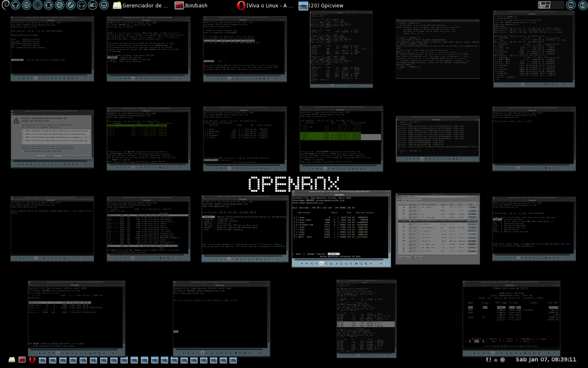The width and height of the screenshot is (588, 368).
Task: Click the virtual desktop pager
Action: (551, 5)
